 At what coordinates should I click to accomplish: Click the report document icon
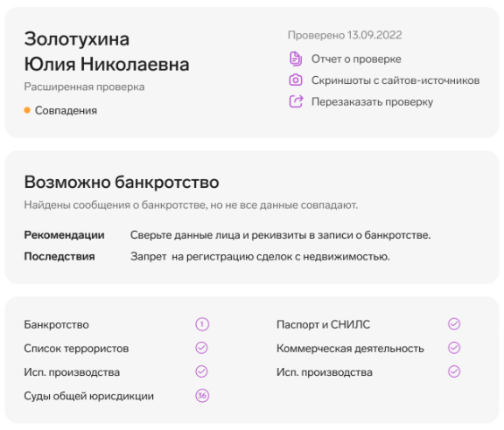[x=296, y=59]
